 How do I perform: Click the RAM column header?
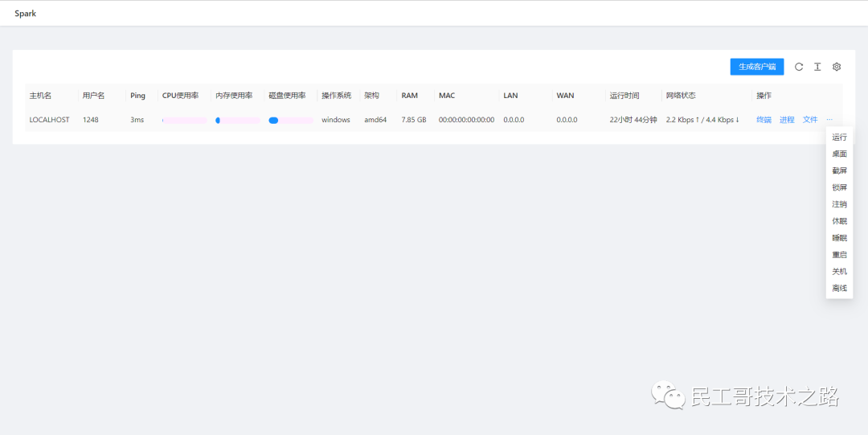(410, 96)
